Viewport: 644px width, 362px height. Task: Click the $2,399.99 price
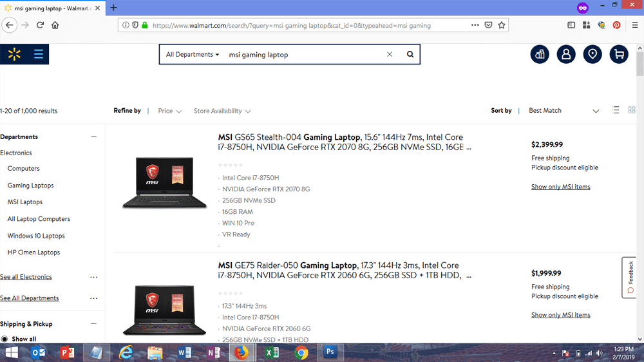(x=547, y=145)
